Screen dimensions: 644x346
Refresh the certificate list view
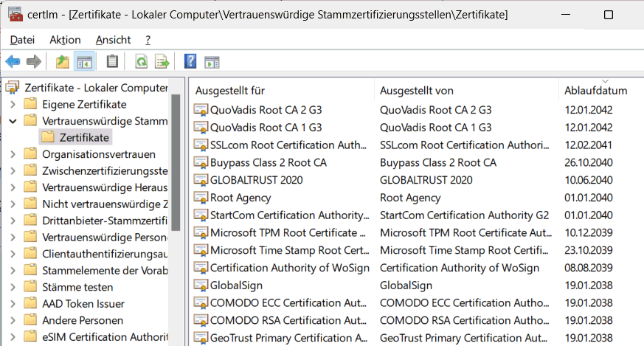142,62
